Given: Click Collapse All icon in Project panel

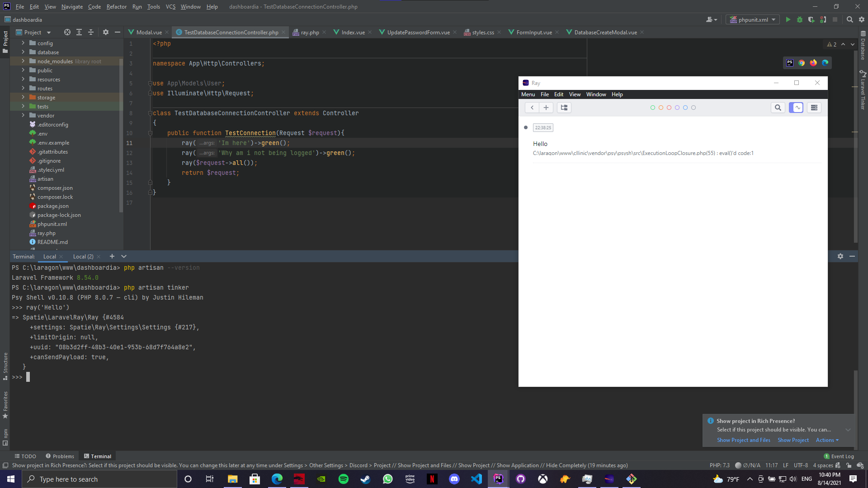Looking at the screenshot, I should (x=91, y=32).
